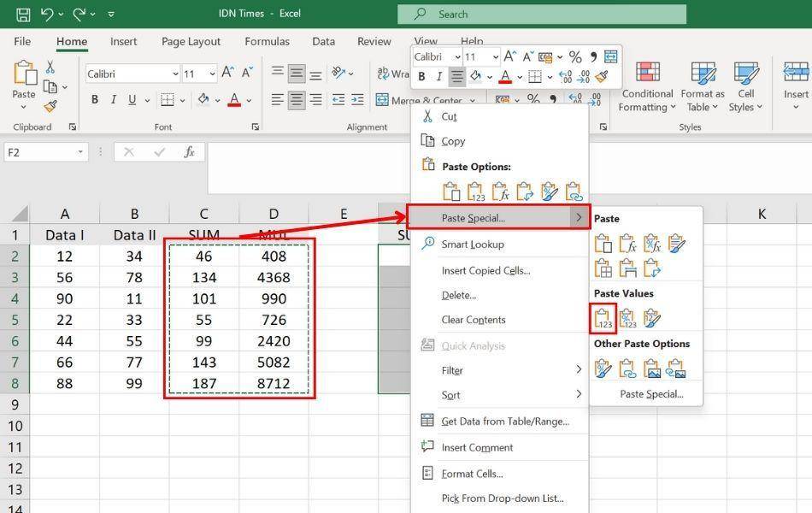Switch to the Formulas tab
The width and height of the screenshot is (812, 513).
268,41
